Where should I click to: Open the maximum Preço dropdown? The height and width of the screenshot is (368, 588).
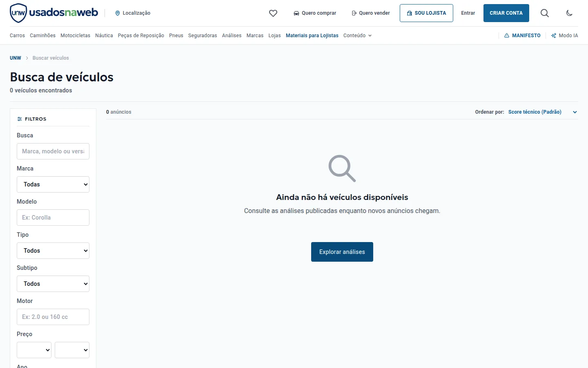pos(72,350)
